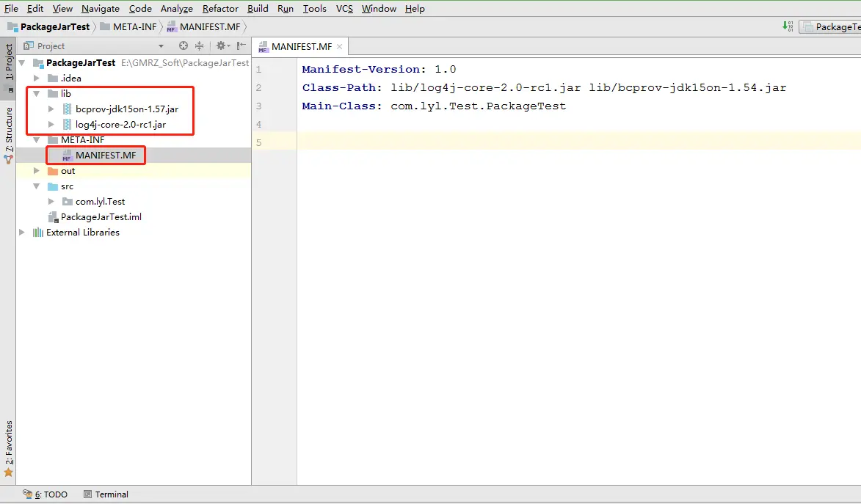Expand the com.lyl.Test package
The width and height of the screenshot is (861, 504).
click(x=51, y=202)
